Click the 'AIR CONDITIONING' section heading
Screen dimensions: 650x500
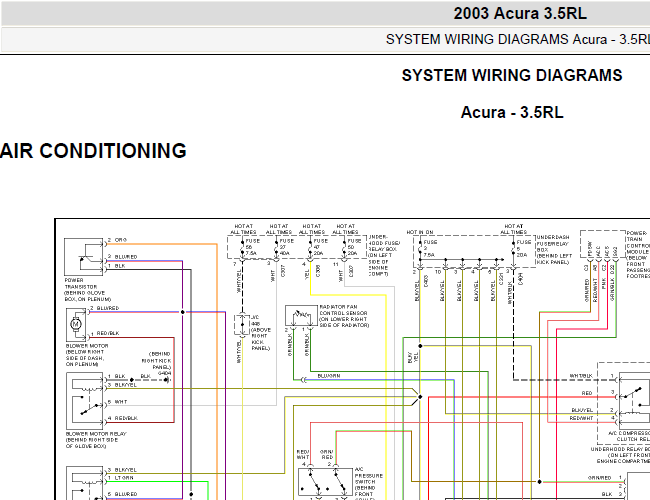click(x=93, y=150)
